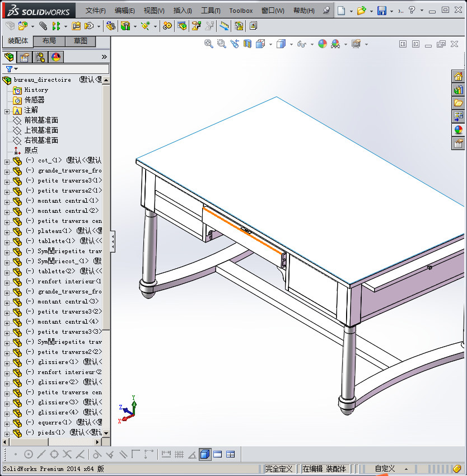The width and height of the screenshot is (467, 476).
Task: Open the Toolbox menu
Action: pos(241,11)
